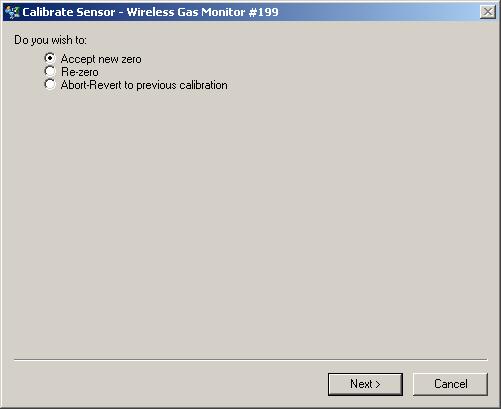Close the Calibrate Sensor window
This screenshot has width=501, height=409.
pos(488,12)
